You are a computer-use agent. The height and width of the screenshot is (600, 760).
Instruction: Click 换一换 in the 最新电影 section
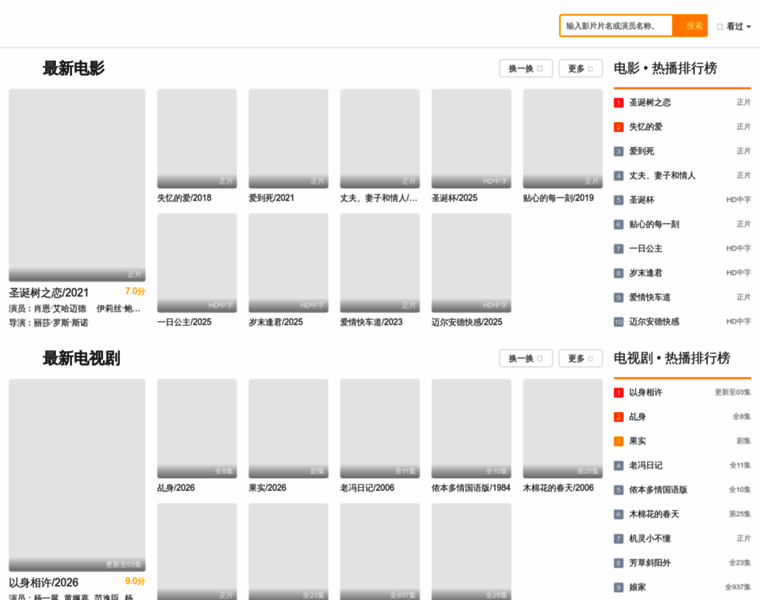pos(526,68)
